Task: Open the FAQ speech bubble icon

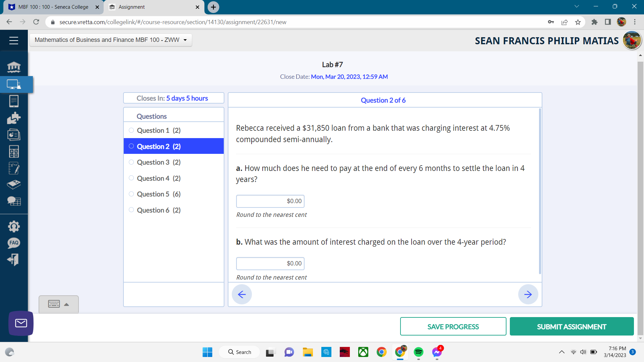Action: [14, 243]
